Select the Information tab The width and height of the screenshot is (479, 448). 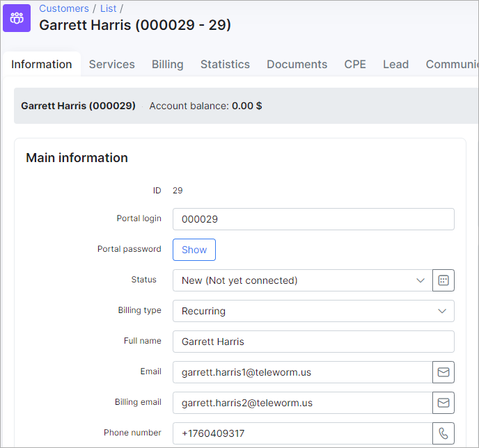42,64
